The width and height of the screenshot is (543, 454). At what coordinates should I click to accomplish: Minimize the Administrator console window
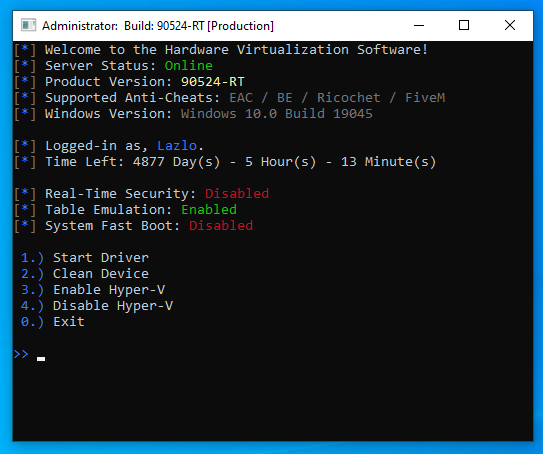[419, 25]
